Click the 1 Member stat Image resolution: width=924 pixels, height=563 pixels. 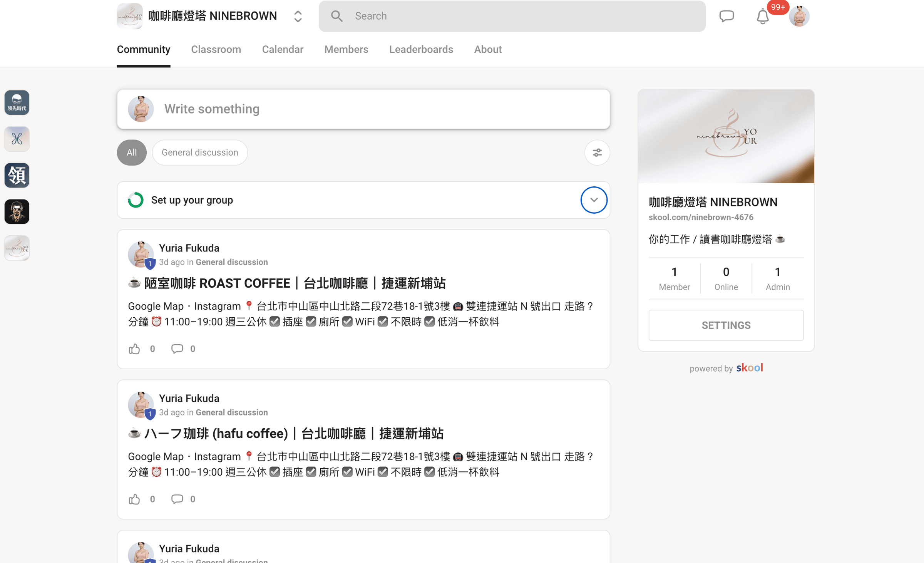click(674, 278)
